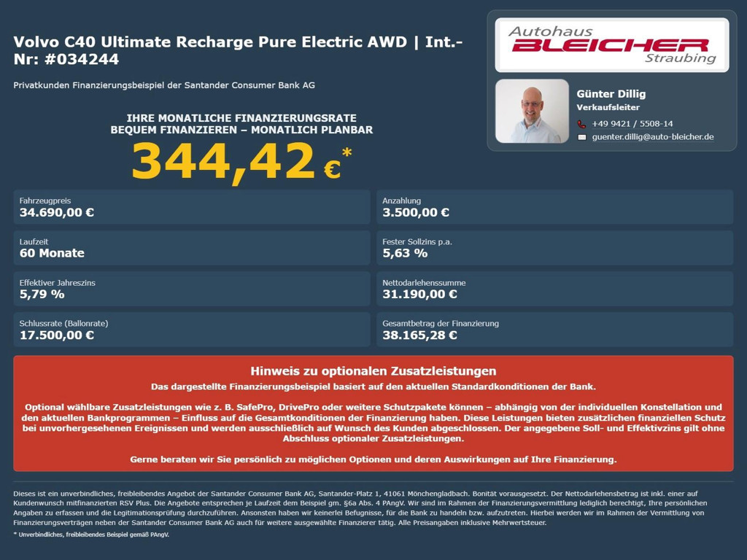This screenshot has height=560, width=747.
Task: Open the sales manager's portrait photo
Action: pyautogui.click(x=532, y=111)
